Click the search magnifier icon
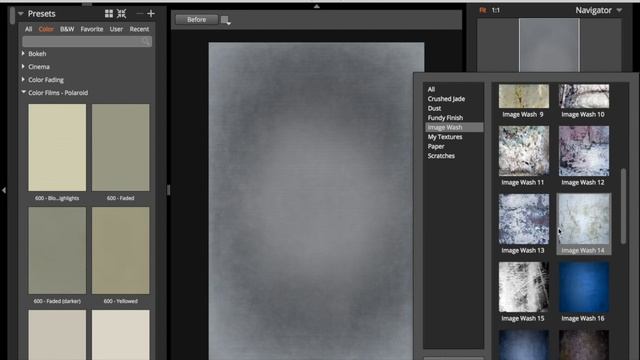 point(147,42)
